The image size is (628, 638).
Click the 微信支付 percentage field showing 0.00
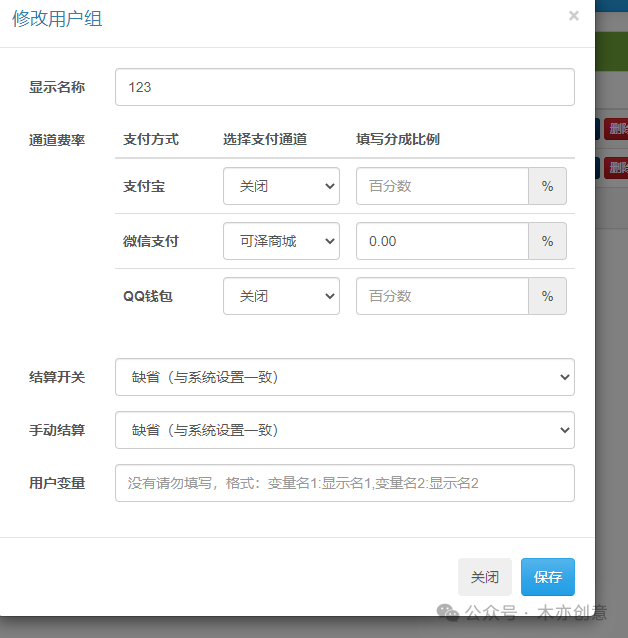(442, 241)
